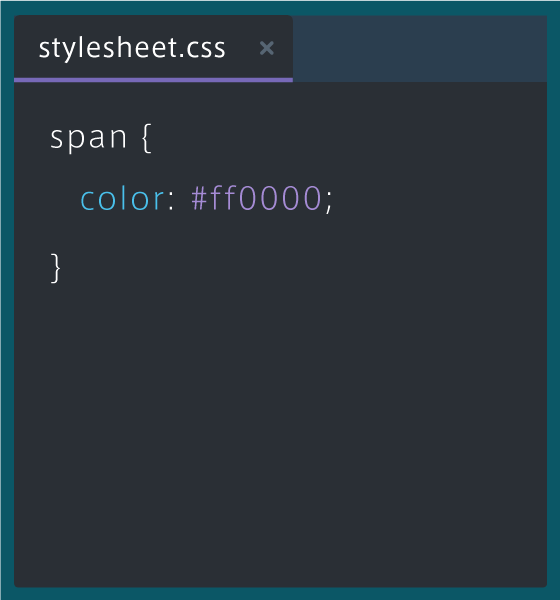Screen dimensions: 560x600
Task: Click the closing curly brace
Action: click(56, 268)
